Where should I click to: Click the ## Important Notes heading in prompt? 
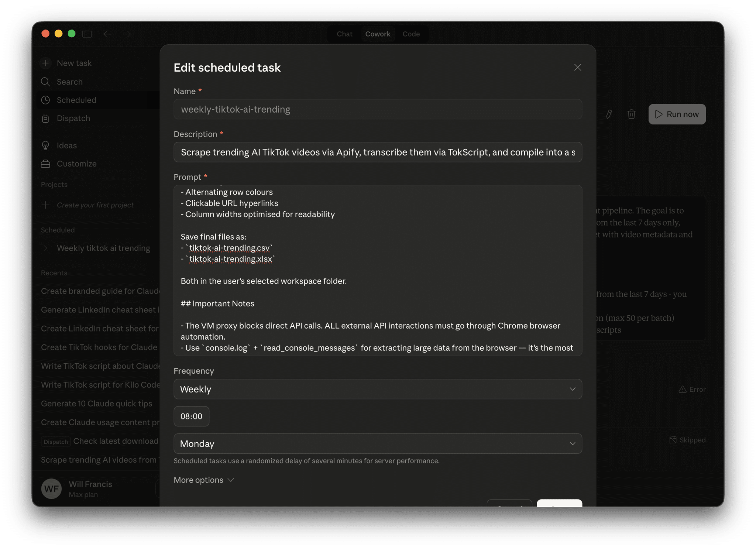click(217, 303)
